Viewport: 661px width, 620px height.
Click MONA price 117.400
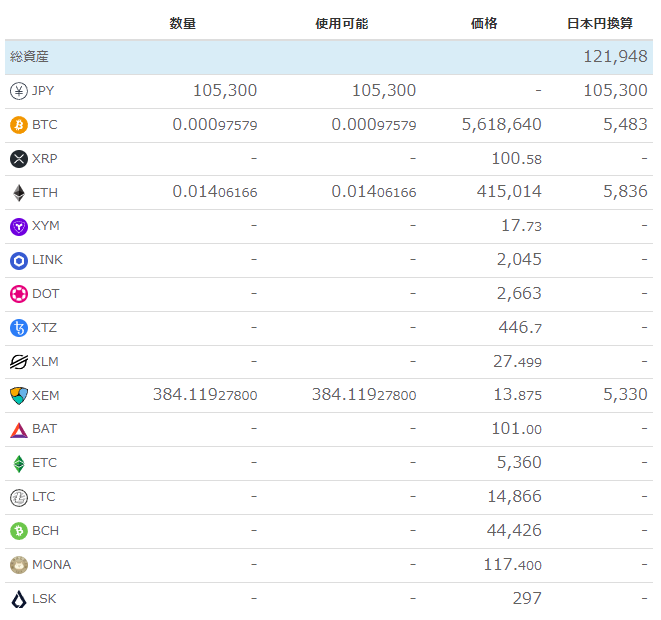pos(512,565)
